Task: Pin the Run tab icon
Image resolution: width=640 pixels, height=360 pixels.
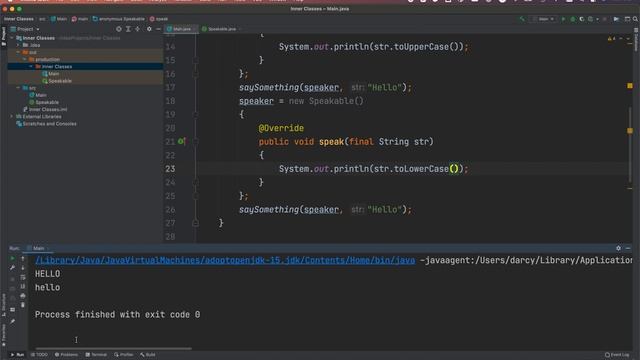Action: point(12,321)
